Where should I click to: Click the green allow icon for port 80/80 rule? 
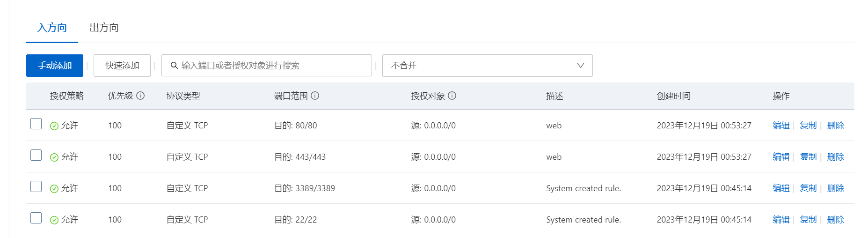[54, 126]
